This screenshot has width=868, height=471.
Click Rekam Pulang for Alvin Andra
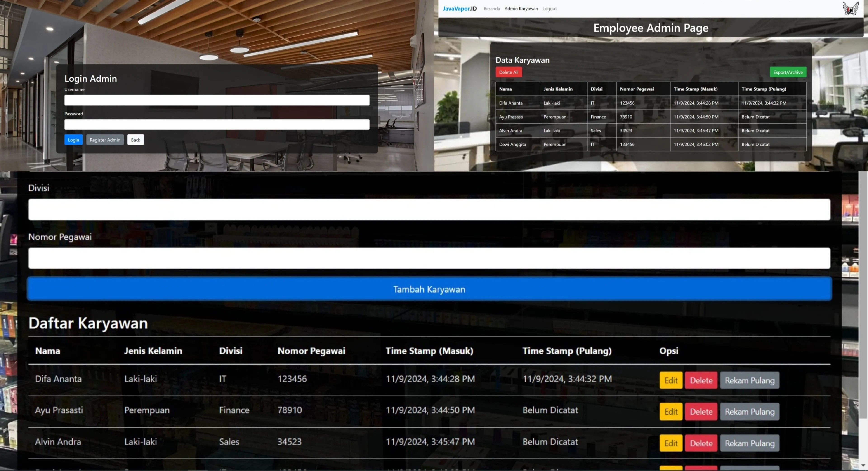pyautogui.click(x=749, y=443)
